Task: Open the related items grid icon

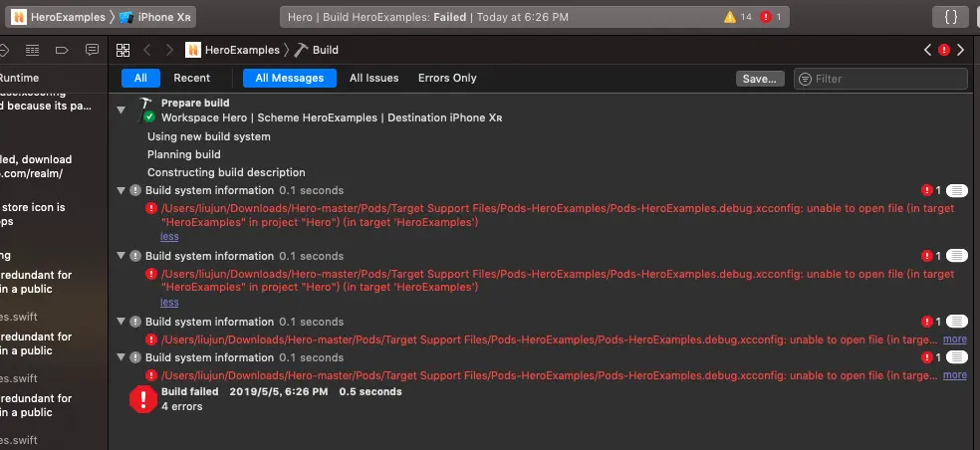Action: [123, 50]
